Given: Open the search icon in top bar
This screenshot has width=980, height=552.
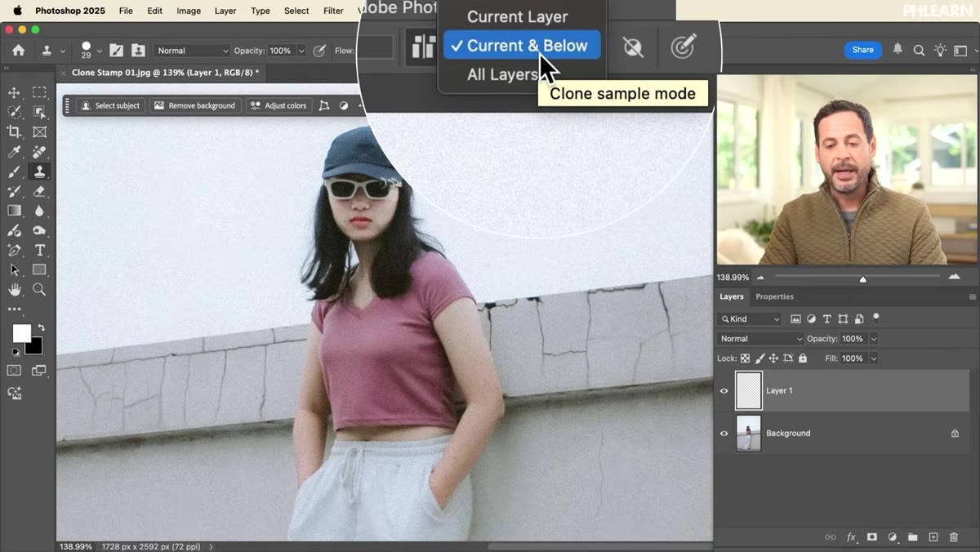Looking at the screenshot, I should click(x=919, y=50).
